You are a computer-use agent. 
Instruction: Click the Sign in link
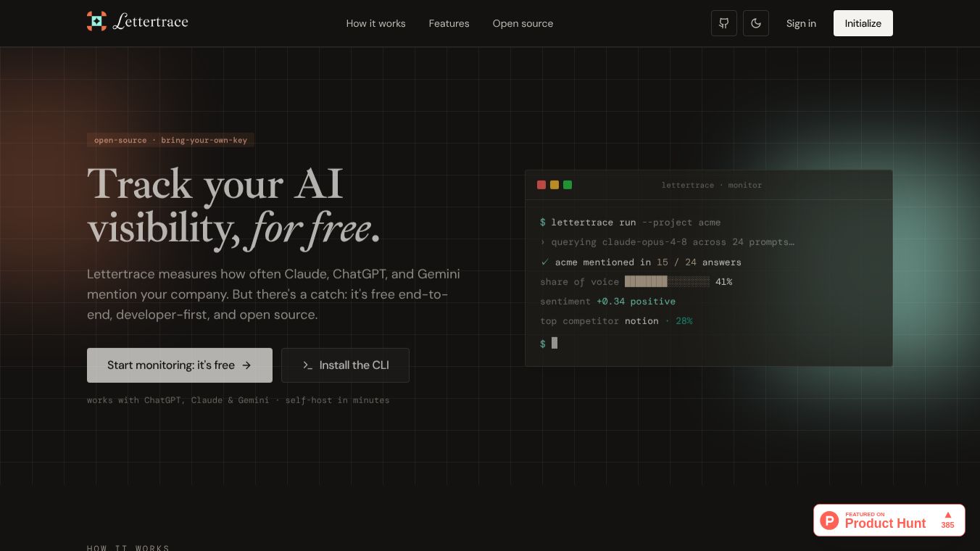801,23
